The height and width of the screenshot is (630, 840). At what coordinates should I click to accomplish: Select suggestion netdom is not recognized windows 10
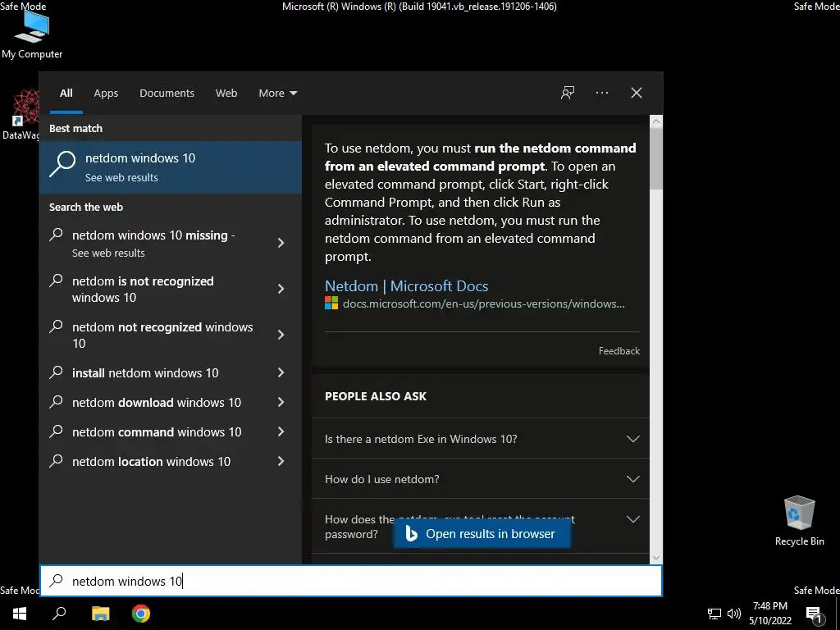click(153, 290)
